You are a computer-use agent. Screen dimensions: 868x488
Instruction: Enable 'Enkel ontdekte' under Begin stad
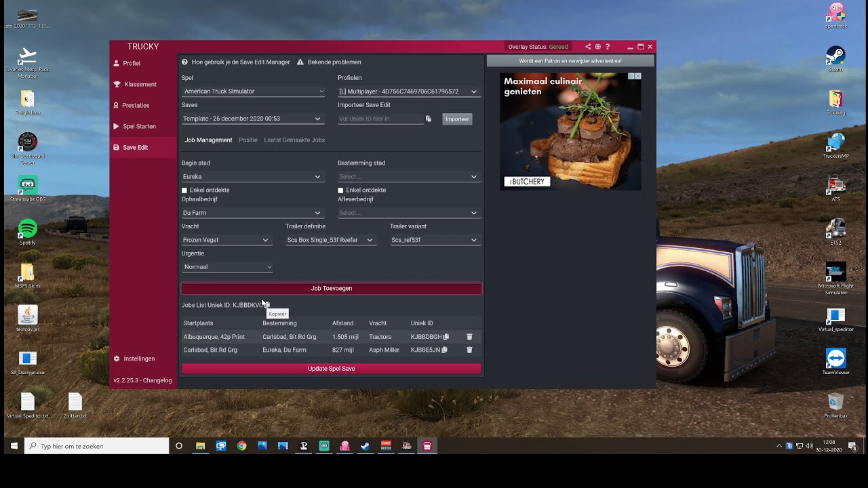click(184, 190)
